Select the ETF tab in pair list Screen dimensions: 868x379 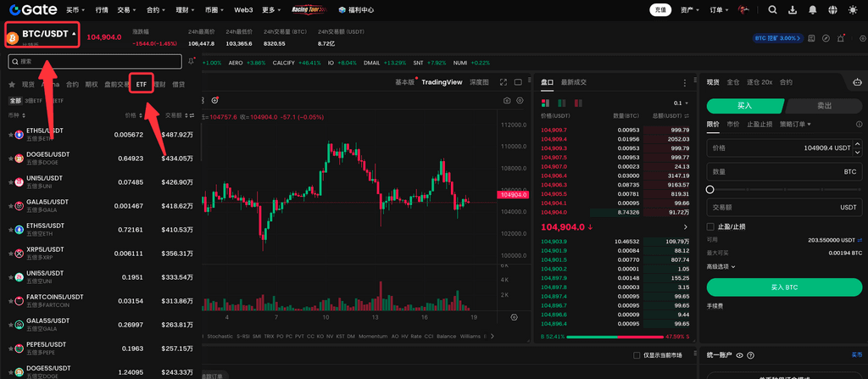tap(142, 85)
